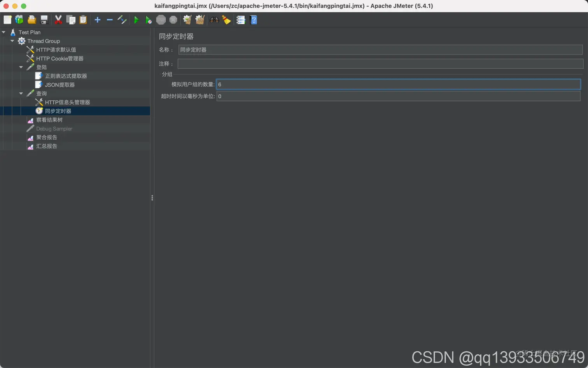Copy the selected element via toolbar
Screen dimensions: 588x368
(x=71, y=20)
